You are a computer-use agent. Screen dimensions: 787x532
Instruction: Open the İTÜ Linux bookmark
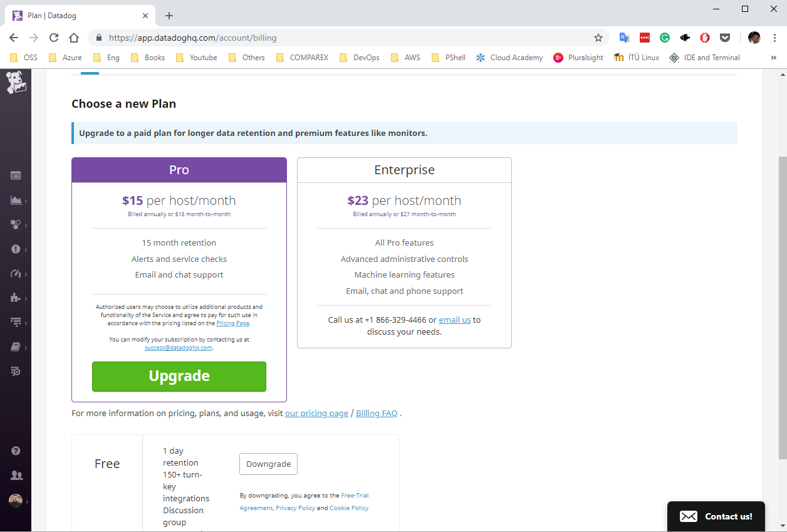click(637, 58)
